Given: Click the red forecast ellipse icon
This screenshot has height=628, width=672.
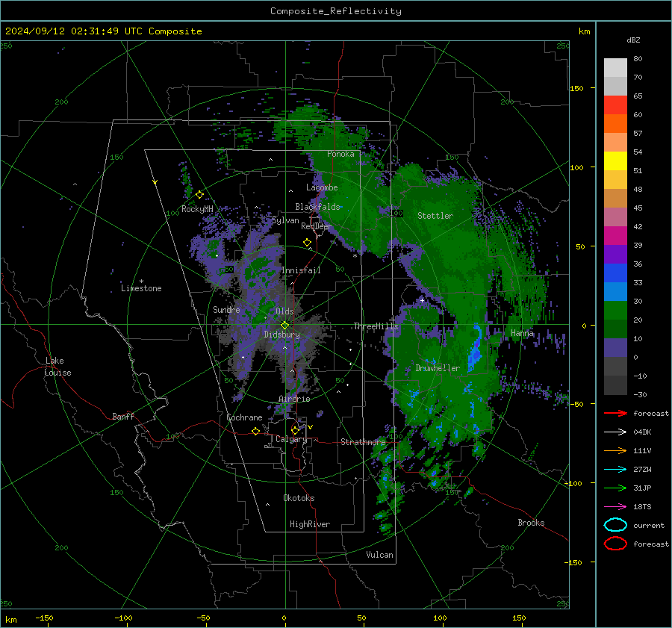Looking at the screenshot, I should coord(615,544).
